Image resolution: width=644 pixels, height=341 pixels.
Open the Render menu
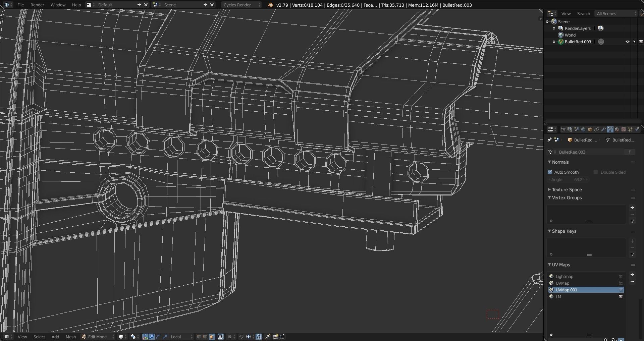pyautogui.click(x=37, y=5)
